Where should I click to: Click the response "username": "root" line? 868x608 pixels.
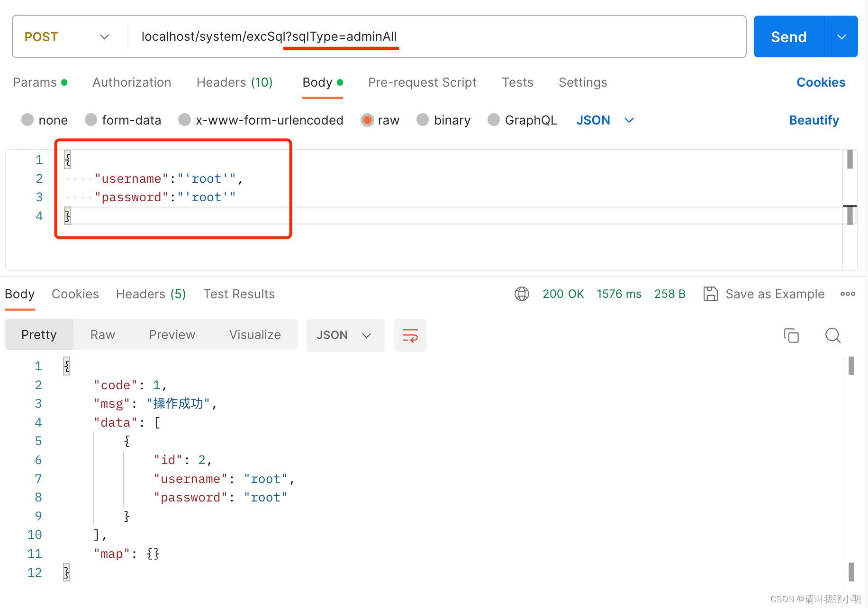(x=224, y=479)
